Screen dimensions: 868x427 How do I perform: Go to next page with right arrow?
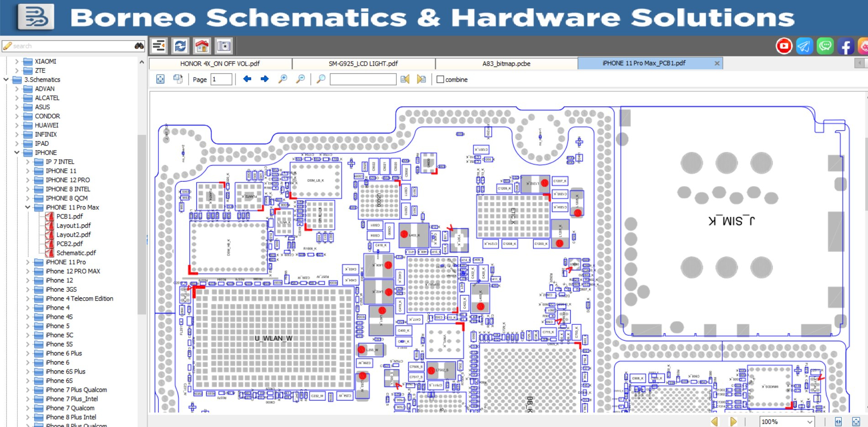[x=264, y=79]
